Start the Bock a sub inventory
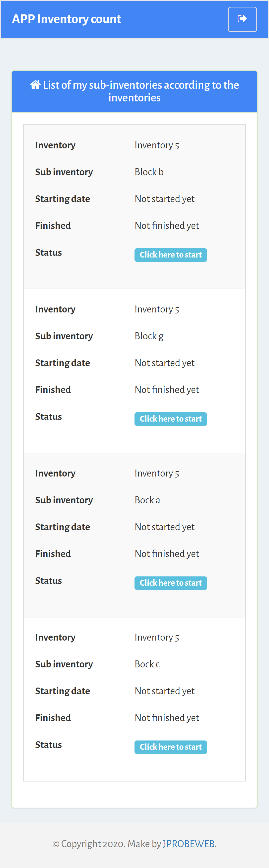Image resolution: width=269 pixels, height=868 pixels. [170, 583]
